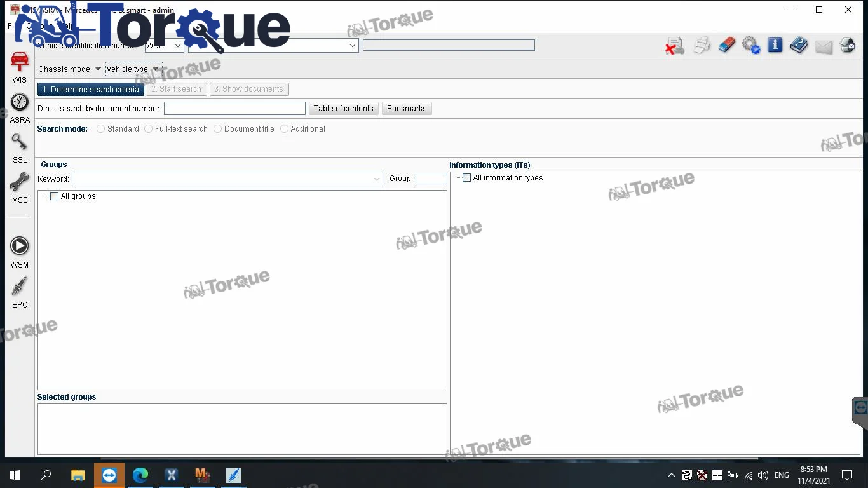Select step 1 Determine search criteria
The image size is (868, 488).
click(91, 90)
